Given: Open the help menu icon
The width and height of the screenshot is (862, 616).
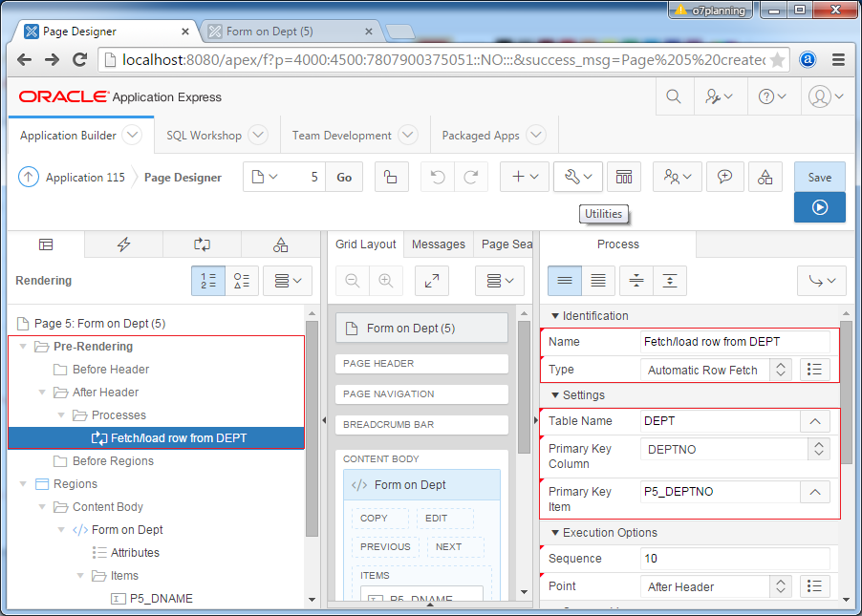Looking at the screenshot, I should [772, 96].
